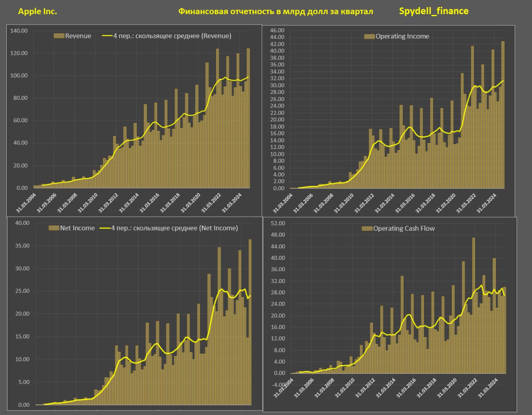Click the yellow moving average marker in Revenue legend
Image resolution: width=532 pixels, height=415 pixels.
click(x=107, y=36)
